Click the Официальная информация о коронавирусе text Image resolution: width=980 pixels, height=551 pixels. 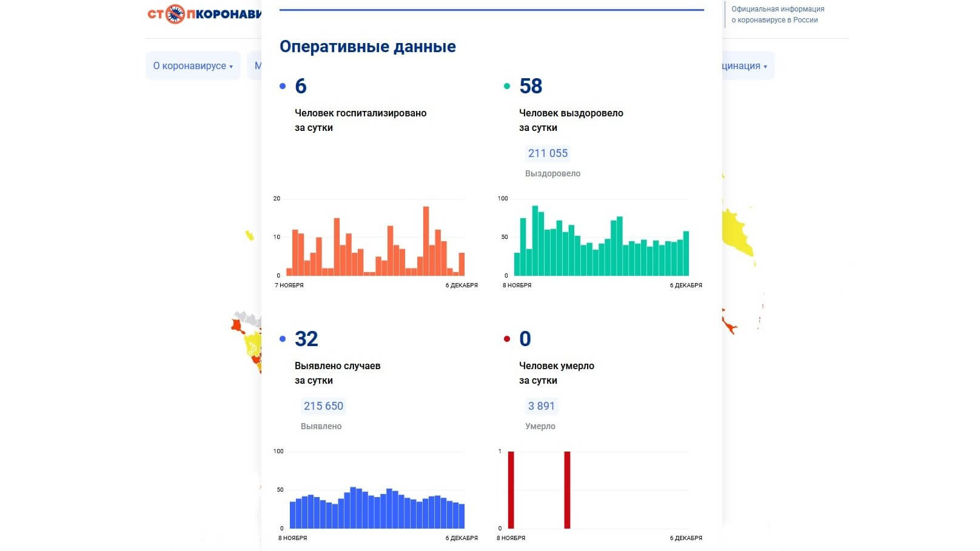pyautogui.click(x=777, y=15)
